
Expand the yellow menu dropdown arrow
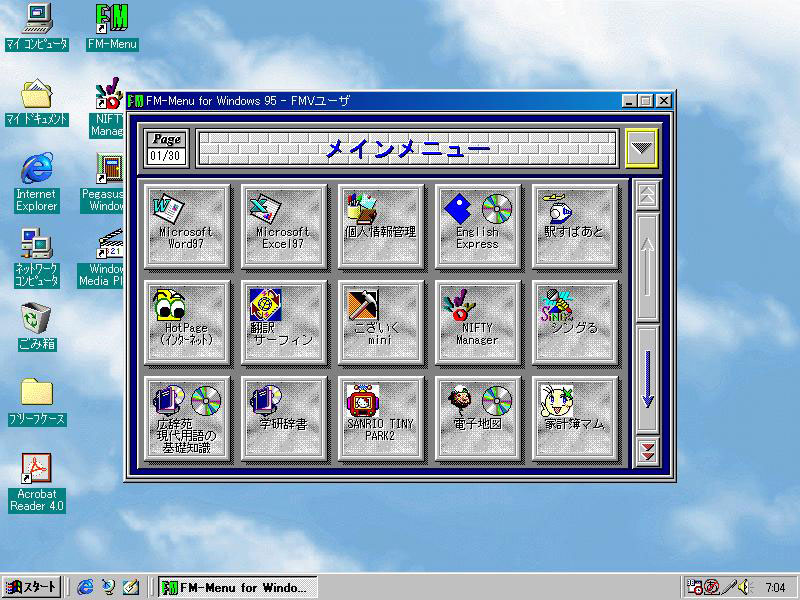pos(641,148)
